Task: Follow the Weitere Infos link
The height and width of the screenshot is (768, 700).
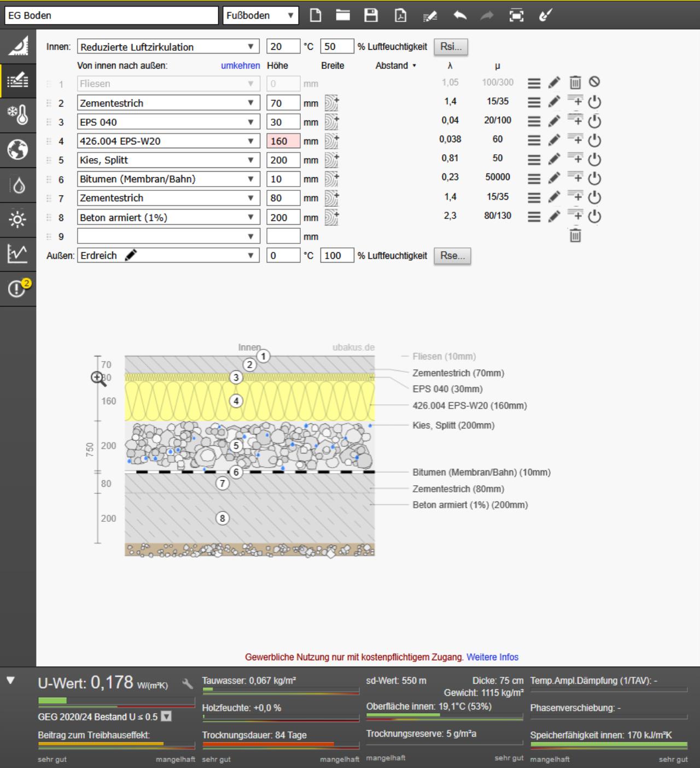Action: click(492, 657)
